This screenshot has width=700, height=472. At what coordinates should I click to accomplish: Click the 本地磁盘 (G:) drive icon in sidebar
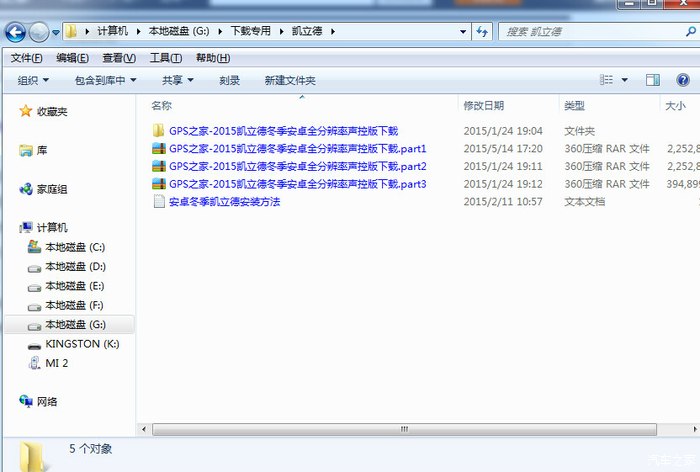tap(34, 326)
